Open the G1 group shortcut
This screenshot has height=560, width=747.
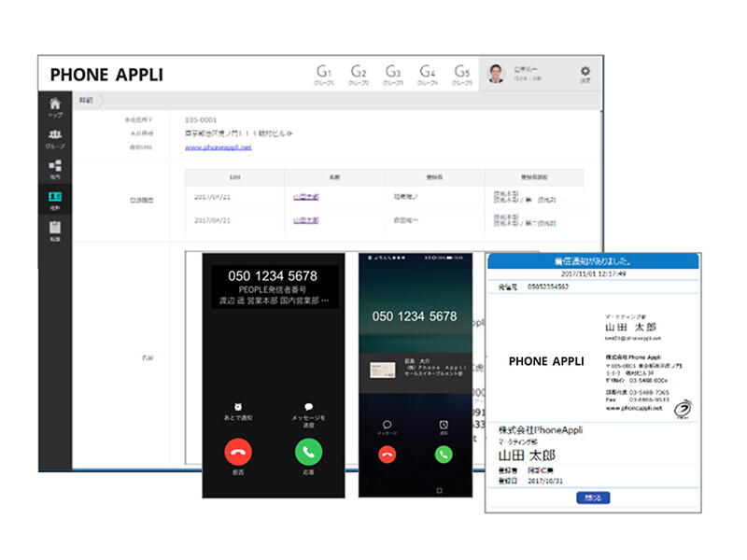(324, 75)
